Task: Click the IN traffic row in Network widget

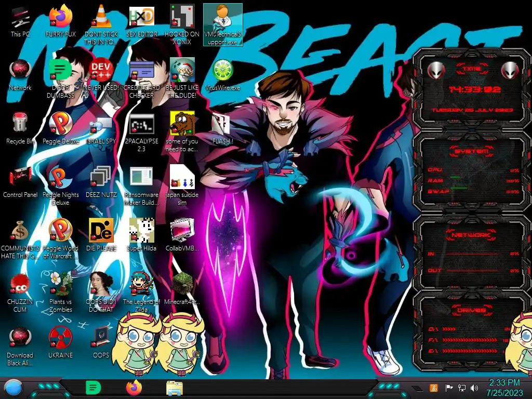Action: [473, 254]
